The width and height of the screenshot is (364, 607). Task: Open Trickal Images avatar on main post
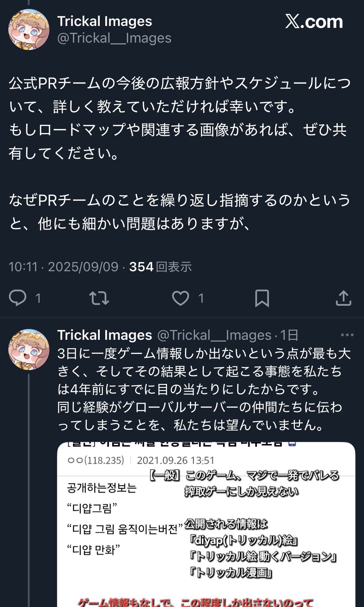(29, 29)
